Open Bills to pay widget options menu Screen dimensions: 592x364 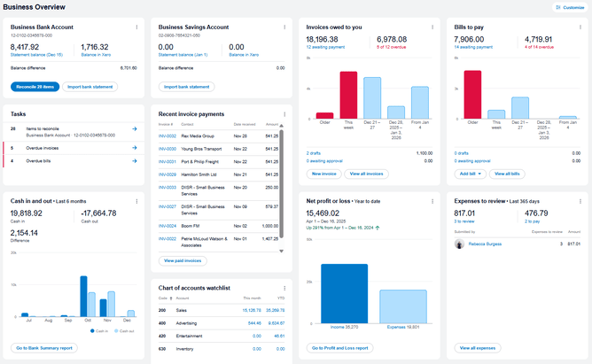pos(579,27)
